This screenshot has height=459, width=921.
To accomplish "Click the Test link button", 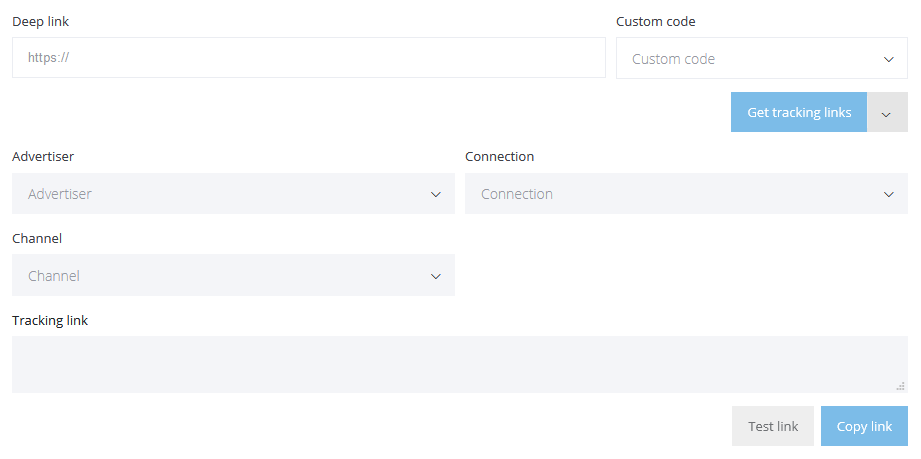I will tap(772, 426).
